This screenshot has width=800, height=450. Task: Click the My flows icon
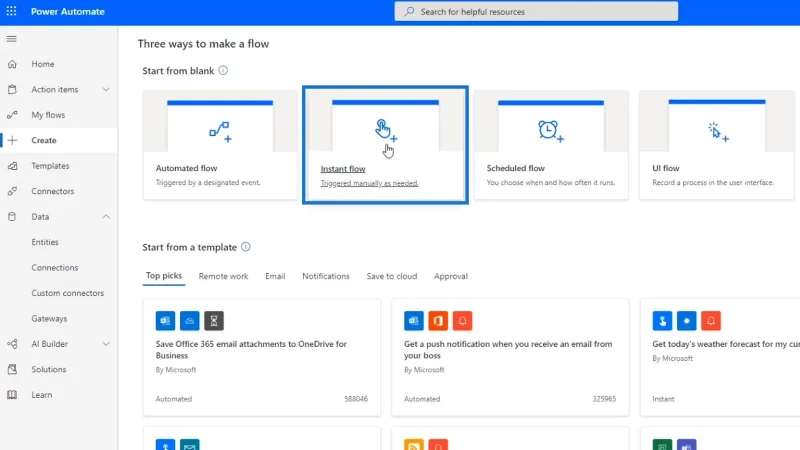[12, 115]
